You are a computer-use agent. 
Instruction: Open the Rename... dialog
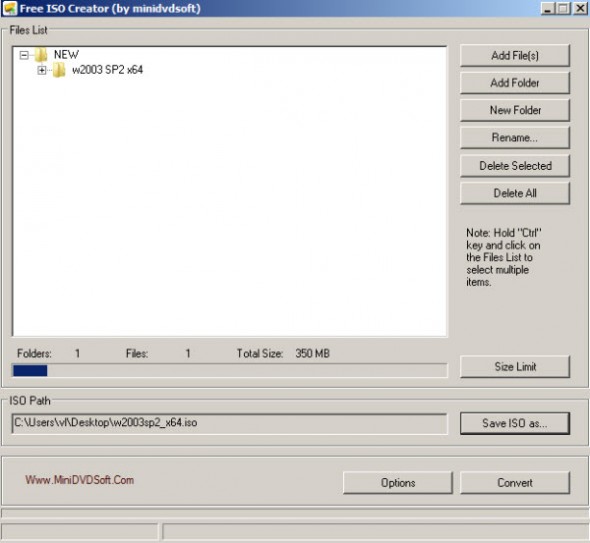tap(515, 138)
